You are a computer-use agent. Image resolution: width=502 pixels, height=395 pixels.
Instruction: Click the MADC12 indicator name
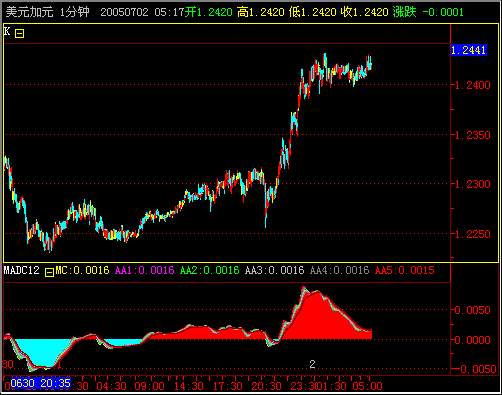[22, 270]
